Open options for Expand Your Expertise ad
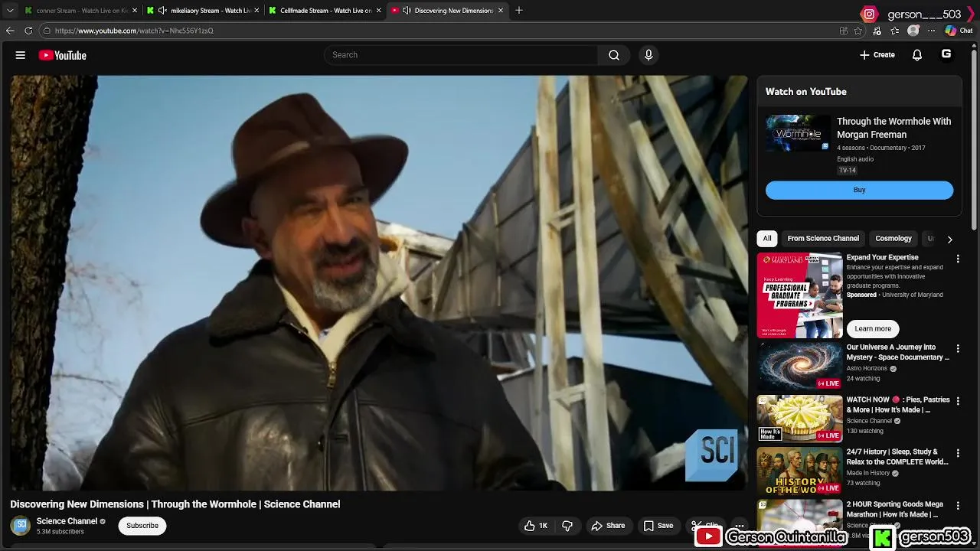The image size is (980, 551). point(957,259)
